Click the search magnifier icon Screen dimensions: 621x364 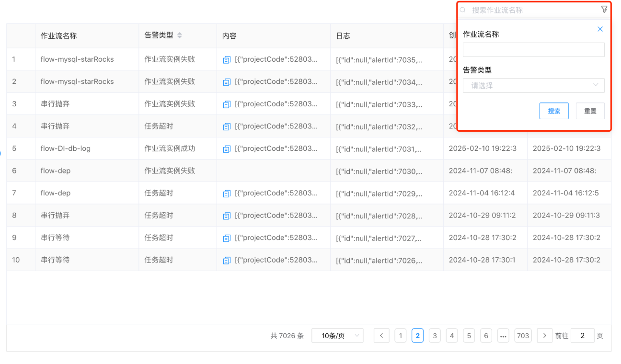(x=463, y=10)
